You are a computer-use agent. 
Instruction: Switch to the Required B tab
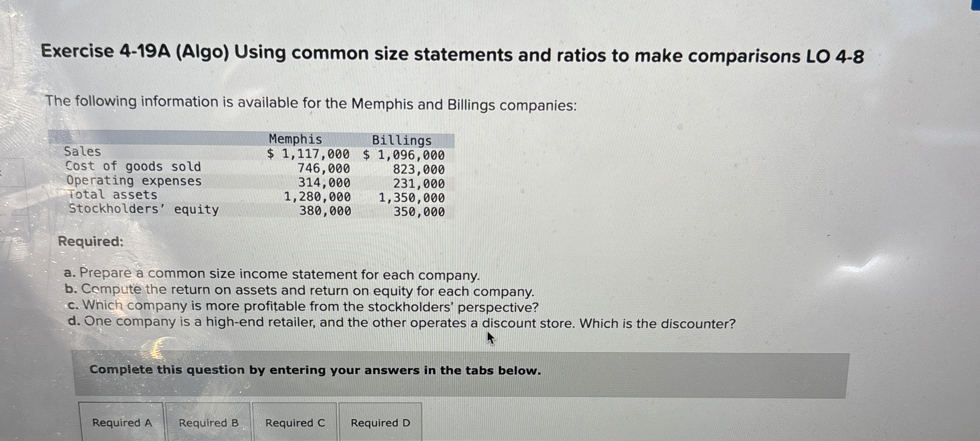pyautogui.click(x=208, y=423)
